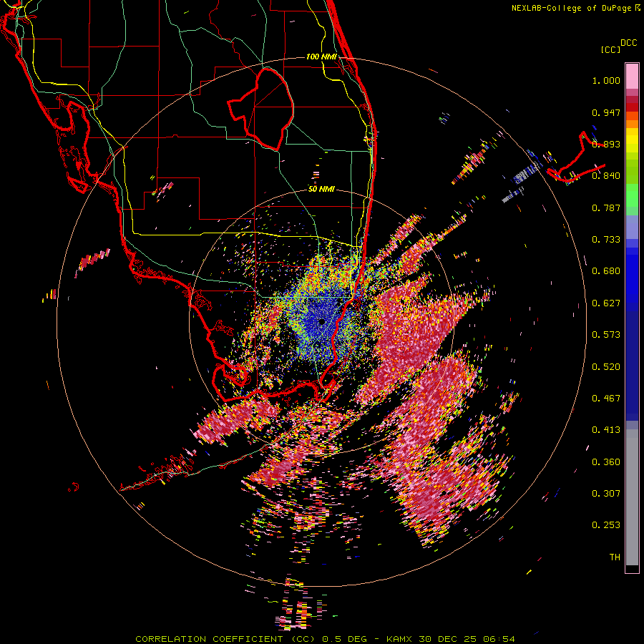Screen dimensions: 644x644
Task: Click the 50 NMI range ring label
Action: pos(321,189)
